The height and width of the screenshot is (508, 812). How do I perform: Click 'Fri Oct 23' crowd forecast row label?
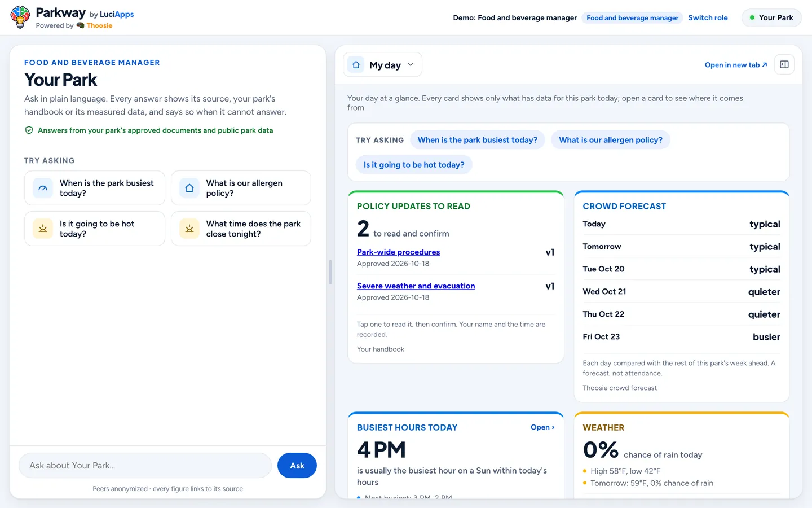601,337
